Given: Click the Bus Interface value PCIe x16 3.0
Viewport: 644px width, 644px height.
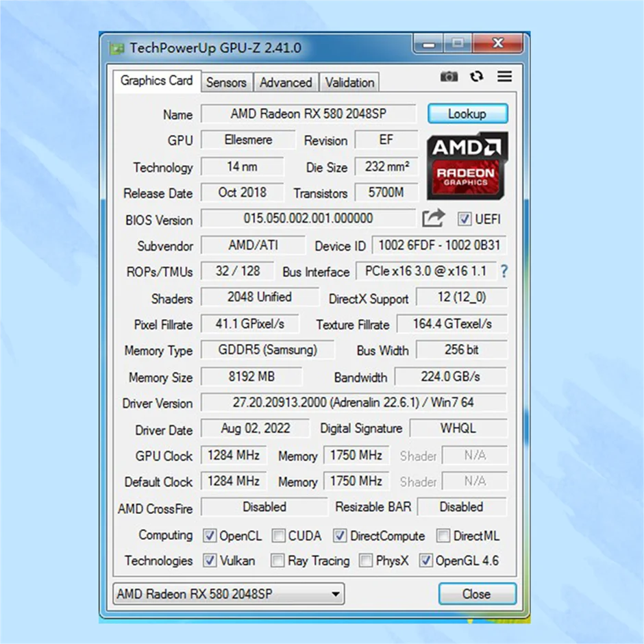Looking at the screenshot, I should [426, 271].
